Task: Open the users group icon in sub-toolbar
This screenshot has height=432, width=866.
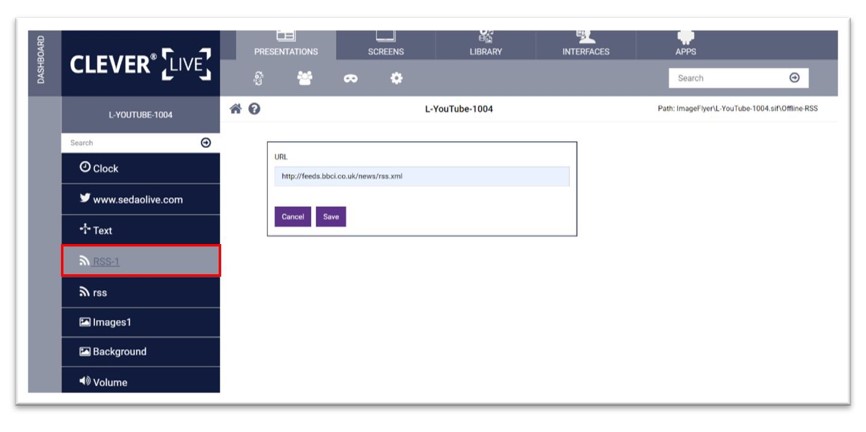Action: [304, 78]
